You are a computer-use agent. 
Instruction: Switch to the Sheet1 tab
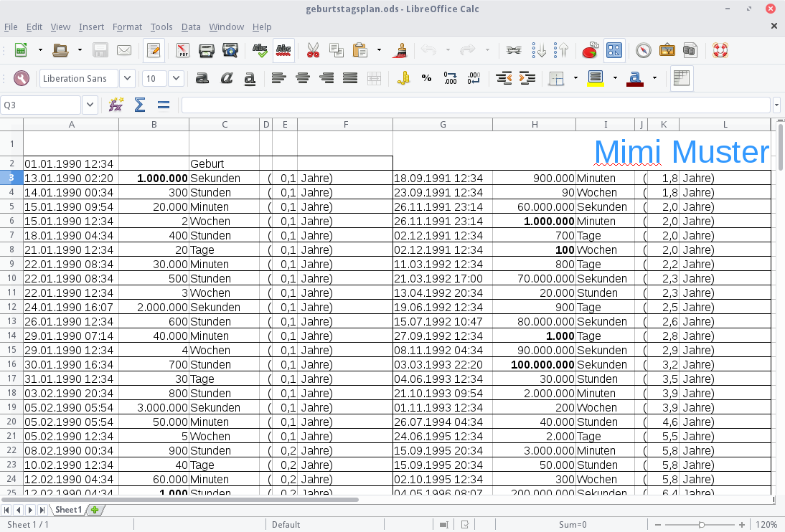69,510
